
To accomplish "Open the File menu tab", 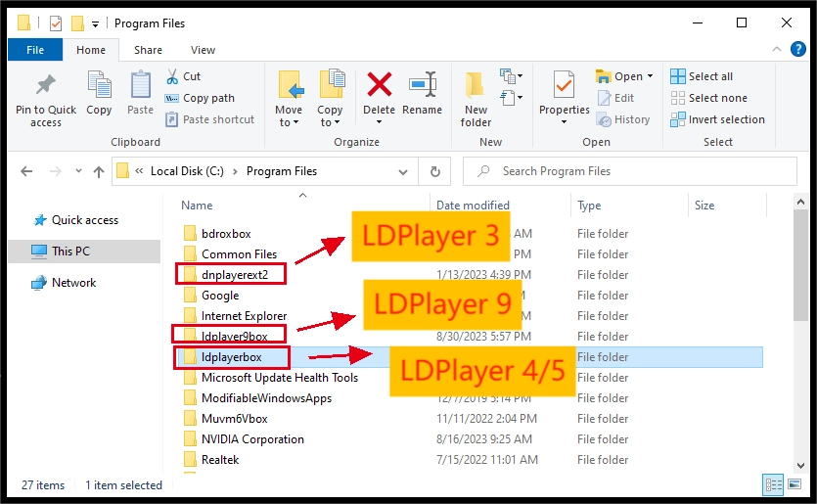I will point(35,50).
